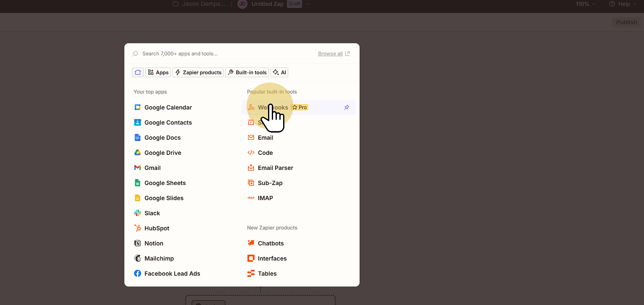Open the Interfaces product icon
Viewport: 644px width, 305px height.
251,258
